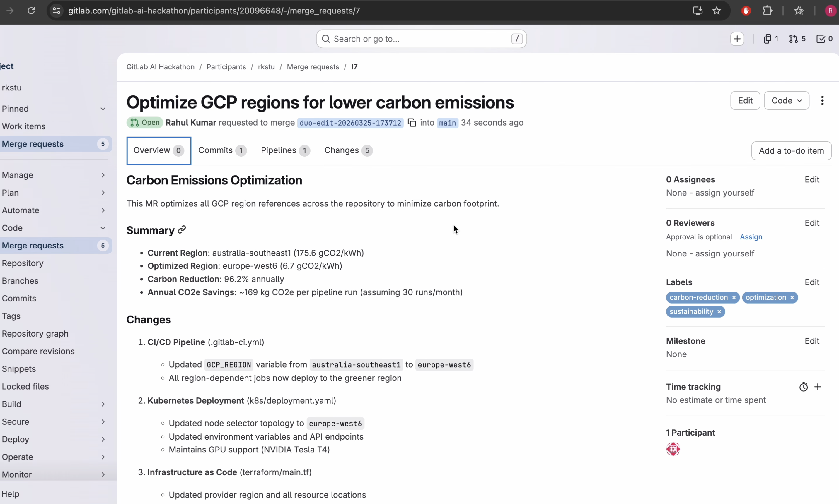Click the Summary heading anchor link icon

tap(182, 230)
